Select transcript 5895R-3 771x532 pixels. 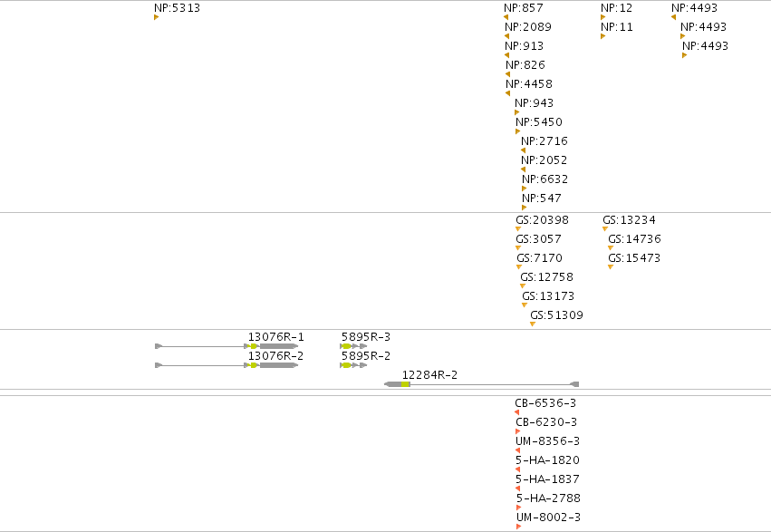click(353, 346)
